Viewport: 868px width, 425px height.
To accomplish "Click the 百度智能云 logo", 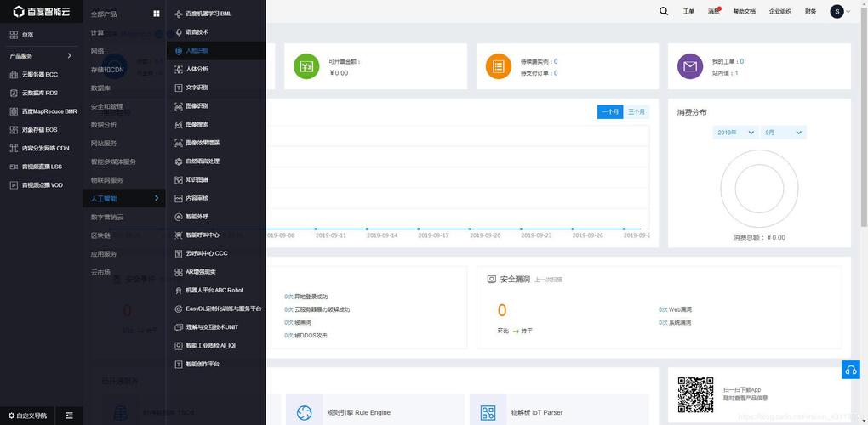I will 42,12.
